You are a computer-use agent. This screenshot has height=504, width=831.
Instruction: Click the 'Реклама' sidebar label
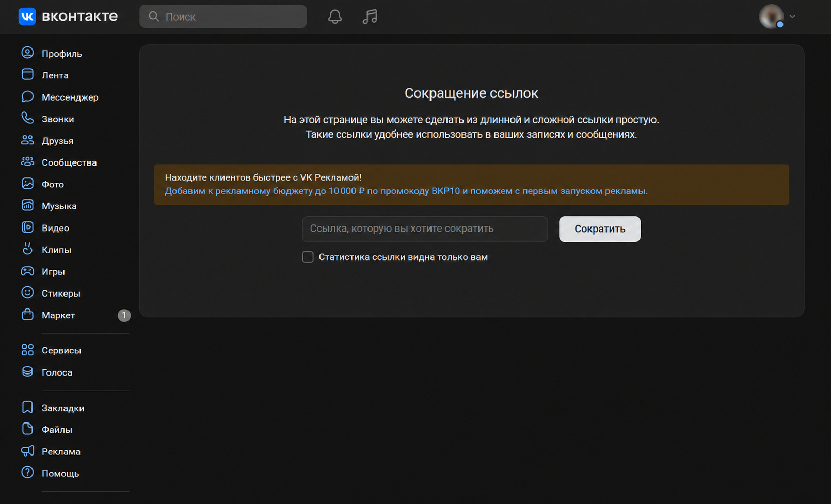tap(61, 452)
